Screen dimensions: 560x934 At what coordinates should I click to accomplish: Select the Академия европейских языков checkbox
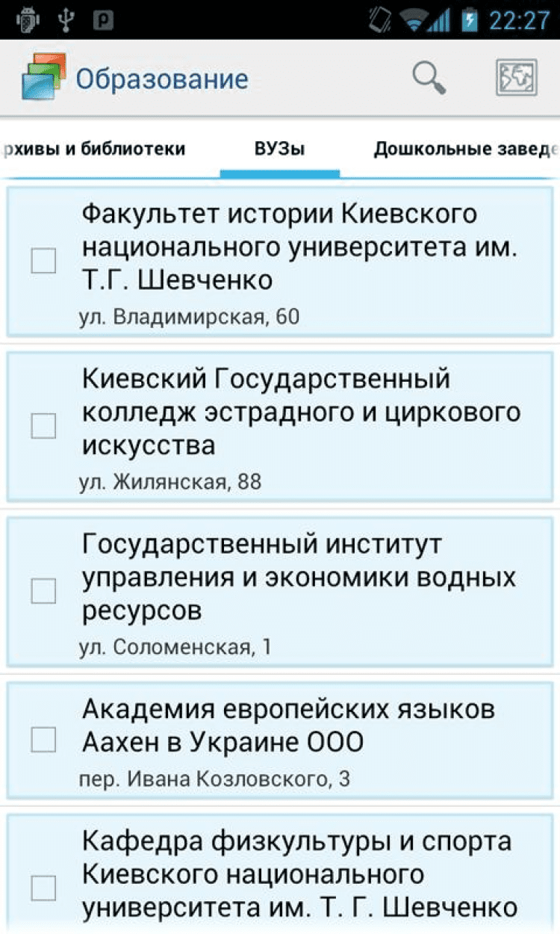pyautogui.click(x=43, y=740)
